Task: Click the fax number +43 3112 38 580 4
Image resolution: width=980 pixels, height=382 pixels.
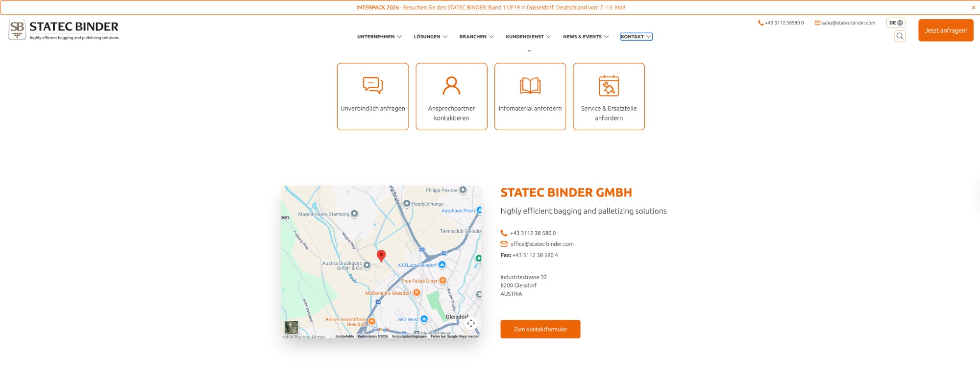Action: [x=535, y=255]
